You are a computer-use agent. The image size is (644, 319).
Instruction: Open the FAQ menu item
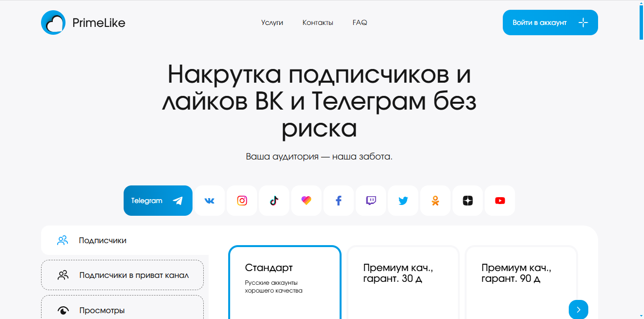[360, 23]
